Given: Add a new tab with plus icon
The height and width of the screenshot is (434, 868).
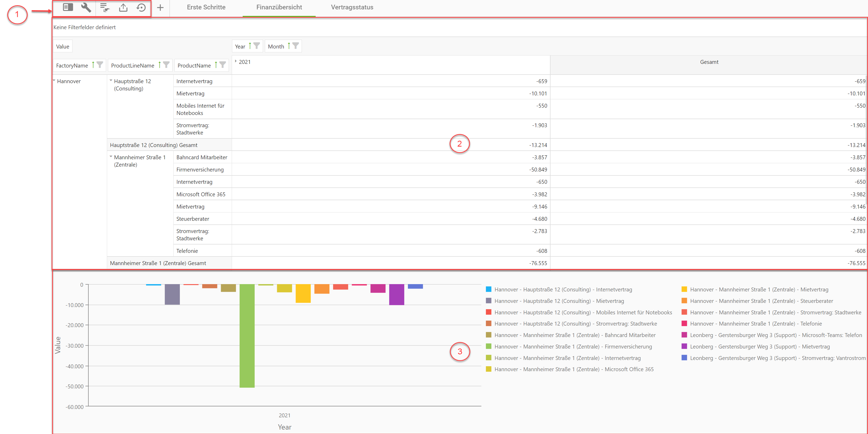Looking at the screenshot, I should [160, 7].
